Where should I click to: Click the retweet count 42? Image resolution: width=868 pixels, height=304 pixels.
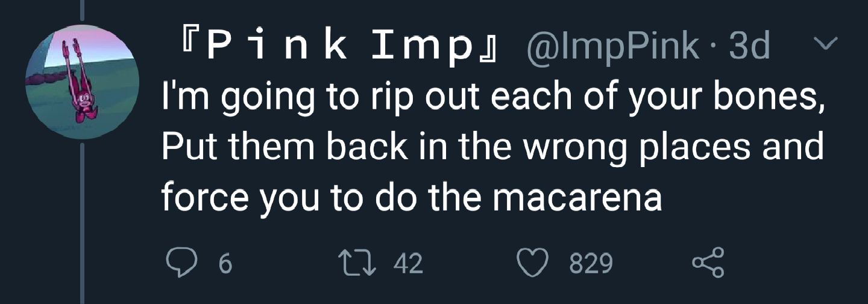click(407, 264)
